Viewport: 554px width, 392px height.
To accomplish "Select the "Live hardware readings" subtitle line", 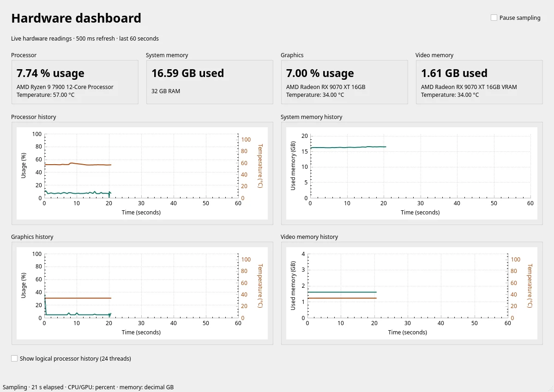I will coord(85,39).
